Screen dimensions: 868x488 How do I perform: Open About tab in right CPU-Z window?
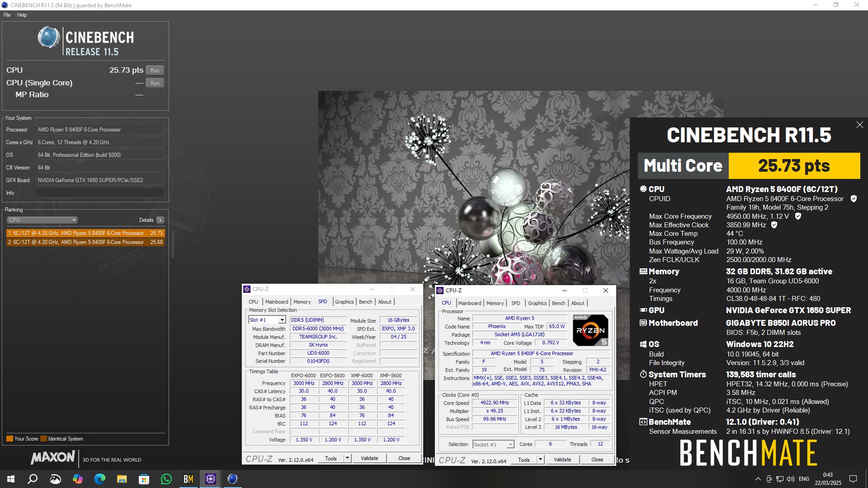(578, 303)
